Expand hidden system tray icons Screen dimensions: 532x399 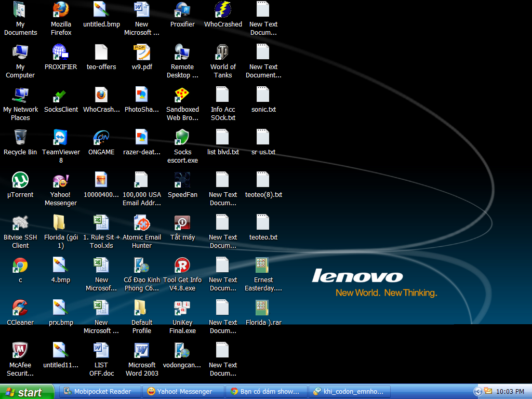coord(477,392)
